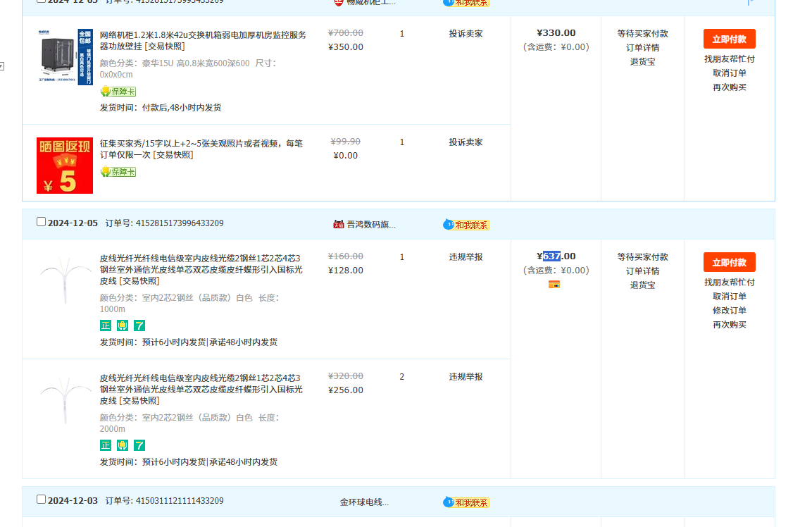Open 订单详情 for the ¥637.00 order

point(642,271)
